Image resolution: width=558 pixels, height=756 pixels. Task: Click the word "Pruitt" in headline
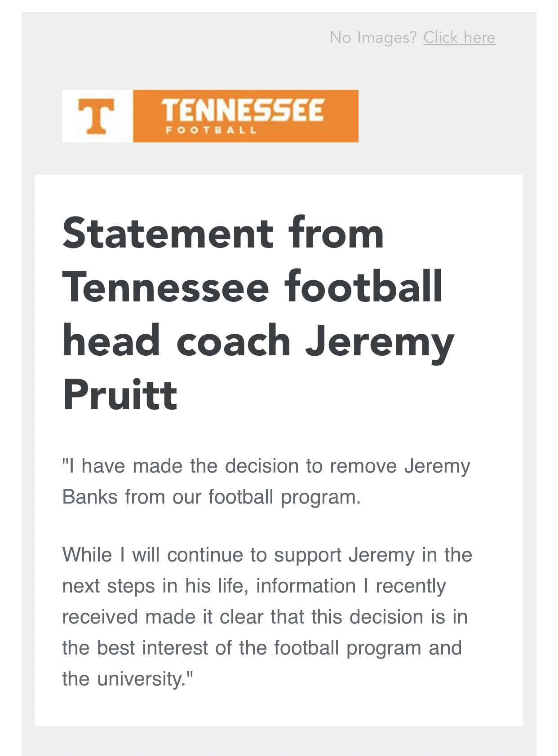120,395
